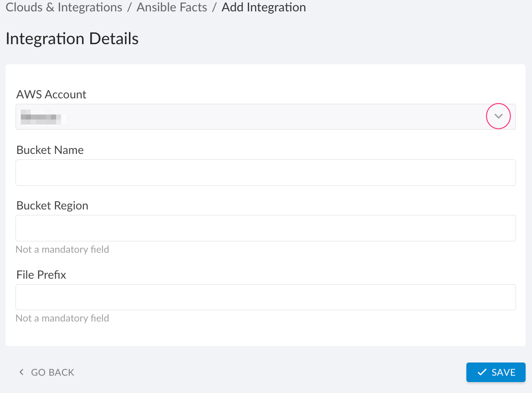Image resolution: width=532 pixels, height=393 pixels.
Task: Click the Bucket Region label
Action: point(52,205)
